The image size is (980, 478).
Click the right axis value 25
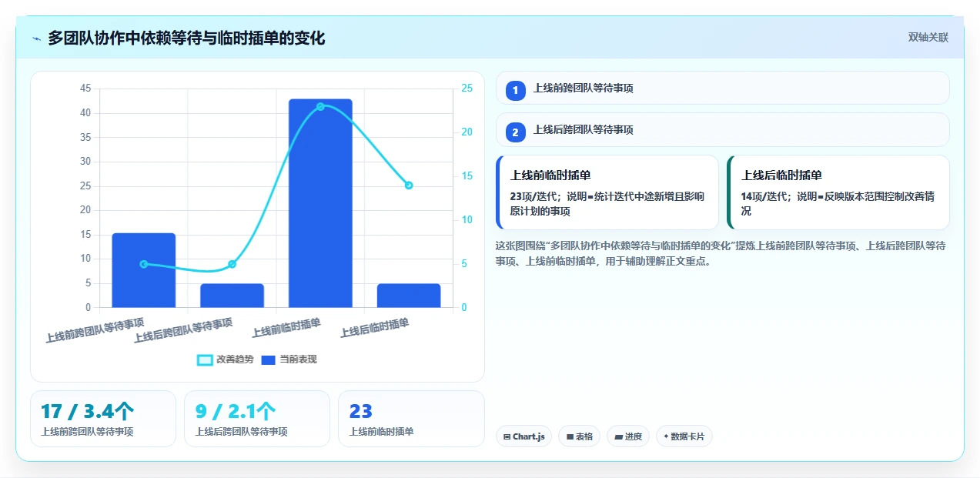pyautogui.click(x=467, y=89)
